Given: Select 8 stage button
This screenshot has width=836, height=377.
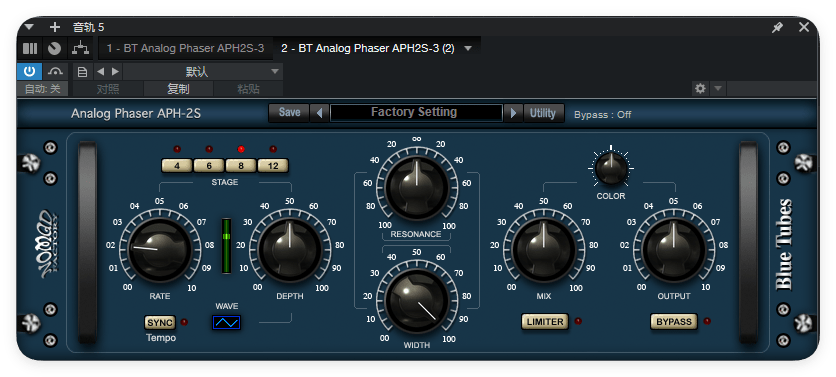Looking at the screenshot, I should (x=240, y=166).
